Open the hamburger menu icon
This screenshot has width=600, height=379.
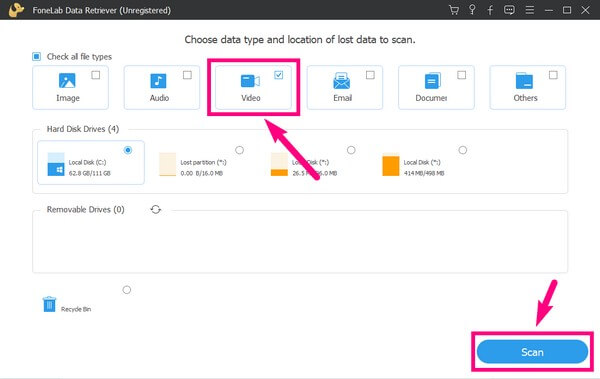[x=530, y=10]
